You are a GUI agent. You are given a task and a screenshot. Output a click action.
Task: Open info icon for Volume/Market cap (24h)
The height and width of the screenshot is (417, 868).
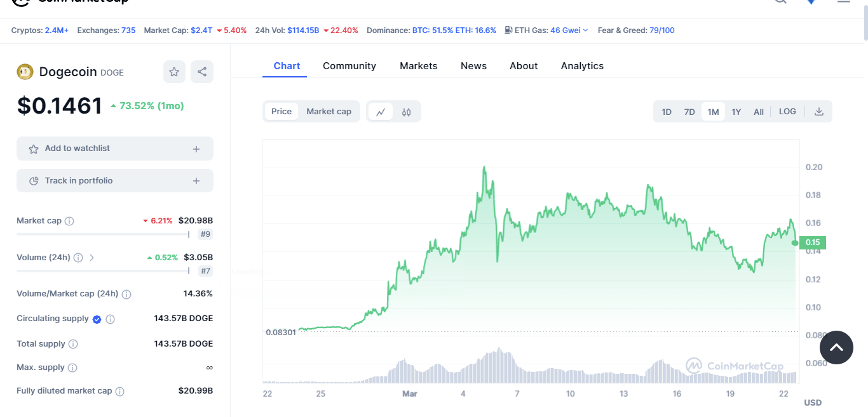(126, 294)
